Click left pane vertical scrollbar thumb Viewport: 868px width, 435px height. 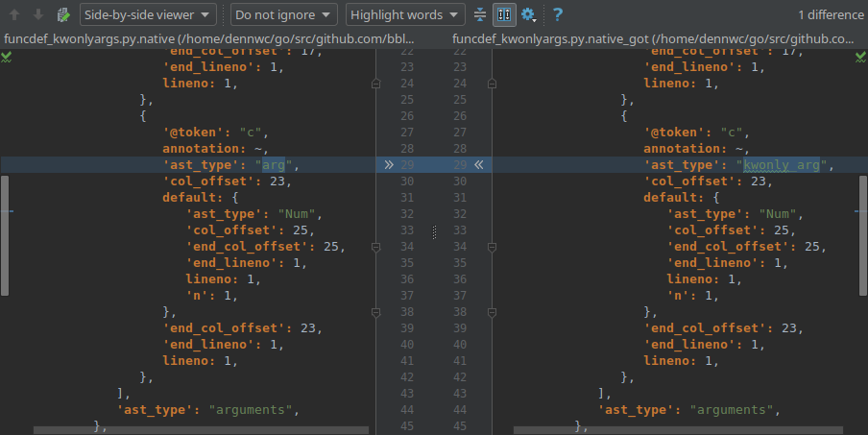[5, 235]
